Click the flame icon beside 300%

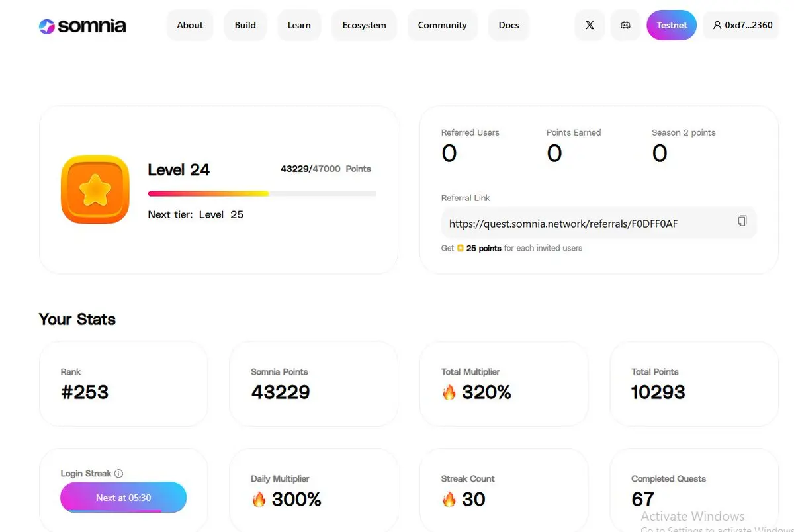click(x=259, y=500)
